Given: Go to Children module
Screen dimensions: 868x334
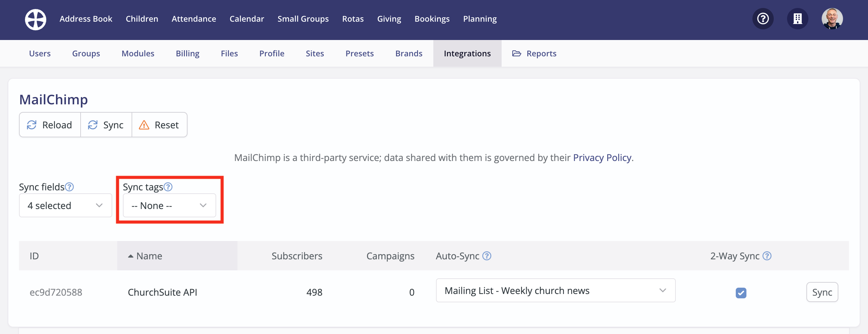Looking at the screenshot, I should click(x=142, y=19).
